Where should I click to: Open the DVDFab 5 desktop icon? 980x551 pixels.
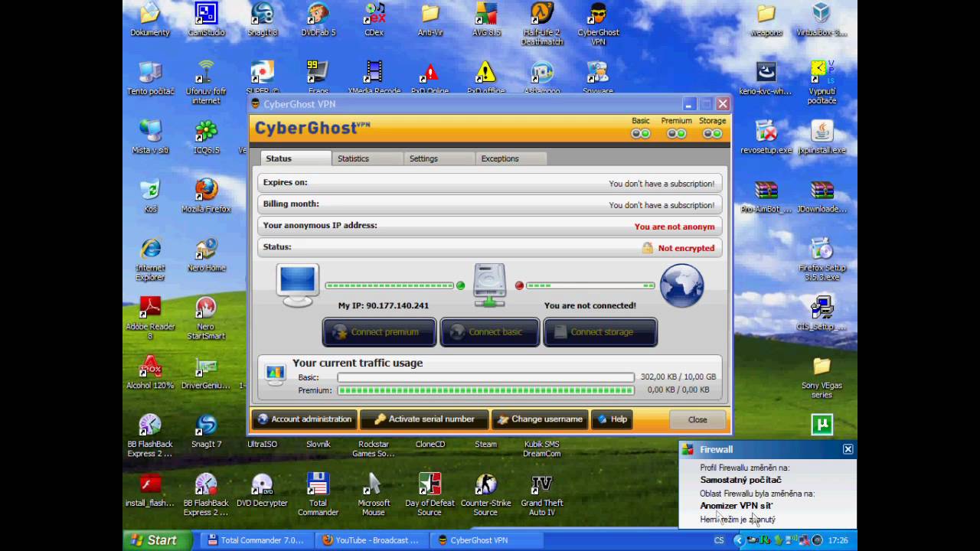(318, 20)
